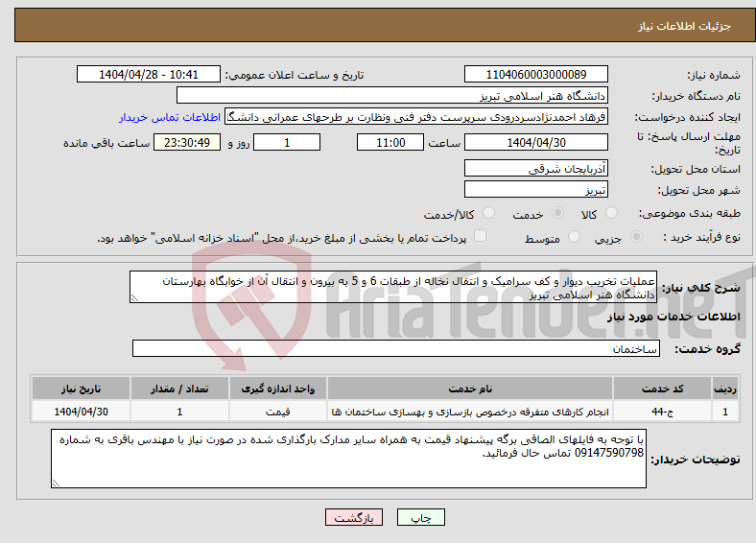Click ردیف column header
The image size is (756, 543).
point(725,389)
